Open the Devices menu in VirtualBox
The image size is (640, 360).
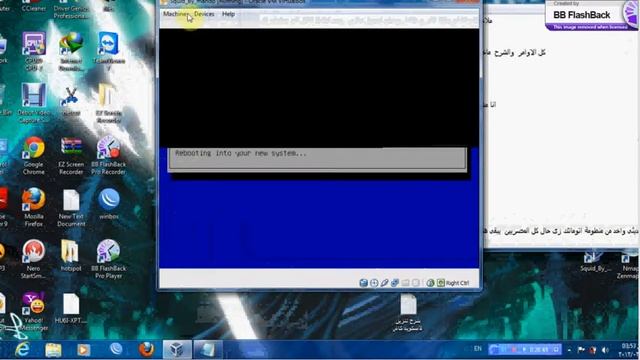pyautogui.click(x=204, y=14)
